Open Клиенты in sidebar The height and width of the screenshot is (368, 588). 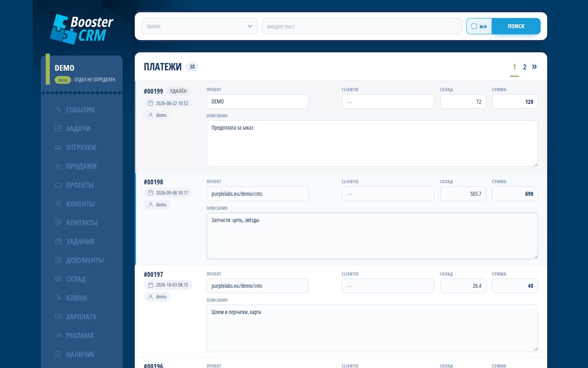coord(80,204)
